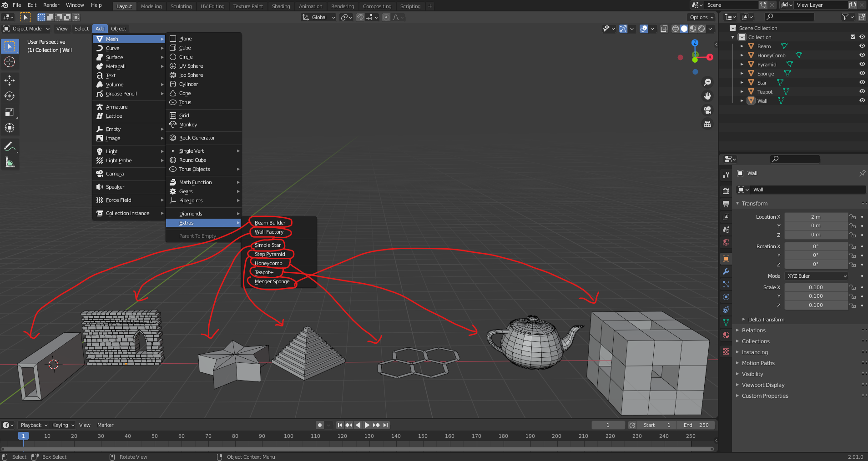Toggle the camera view icon
The height and width of the screenshot is (461, 868).
coord(707,110)
